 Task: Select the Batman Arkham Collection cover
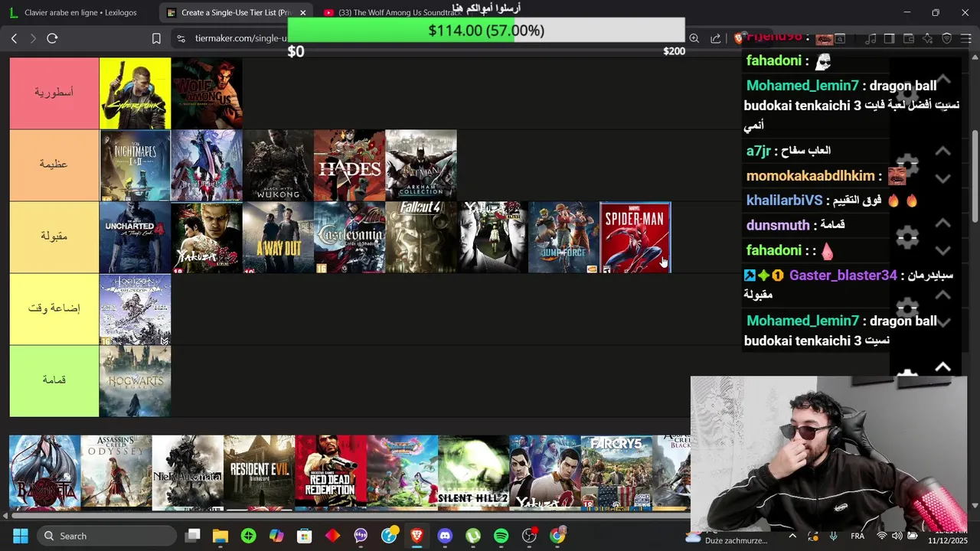click(421, 165)
